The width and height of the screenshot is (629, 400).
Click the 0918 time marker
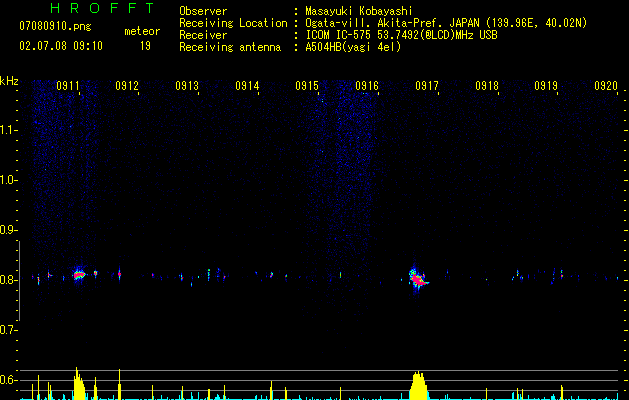click(x=487, y=86)
